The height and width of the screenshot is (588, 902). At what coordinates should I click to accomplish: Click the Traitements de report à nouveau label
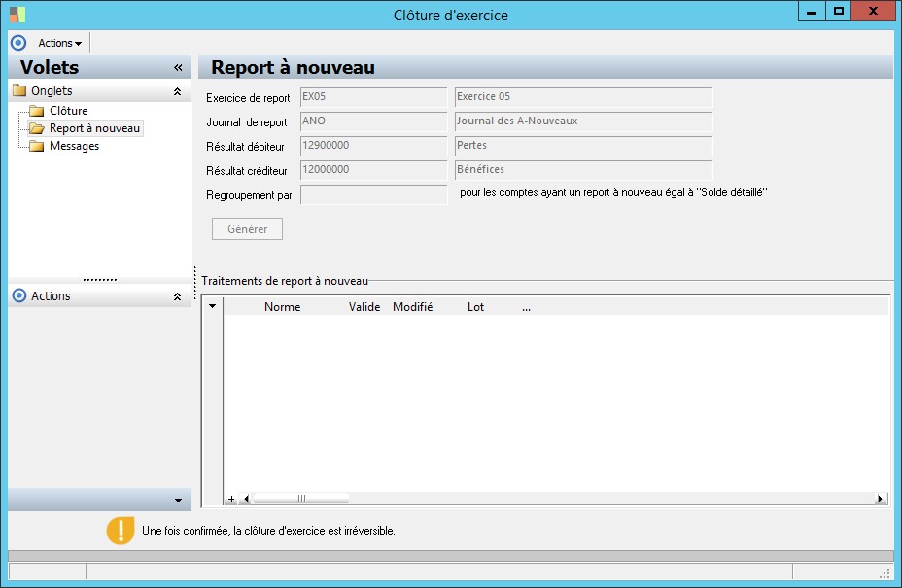tap(285, 281)
